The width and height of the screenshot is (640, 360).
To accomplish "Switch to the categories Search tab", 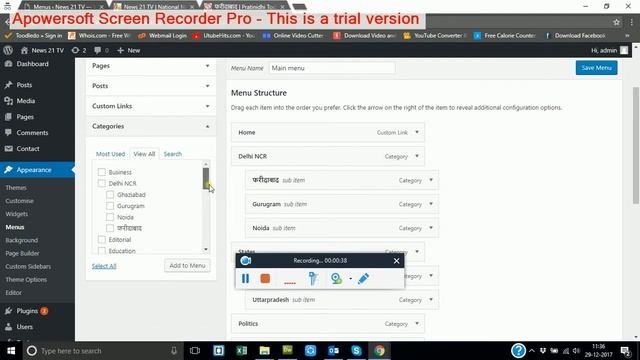I will click(173, 154).
